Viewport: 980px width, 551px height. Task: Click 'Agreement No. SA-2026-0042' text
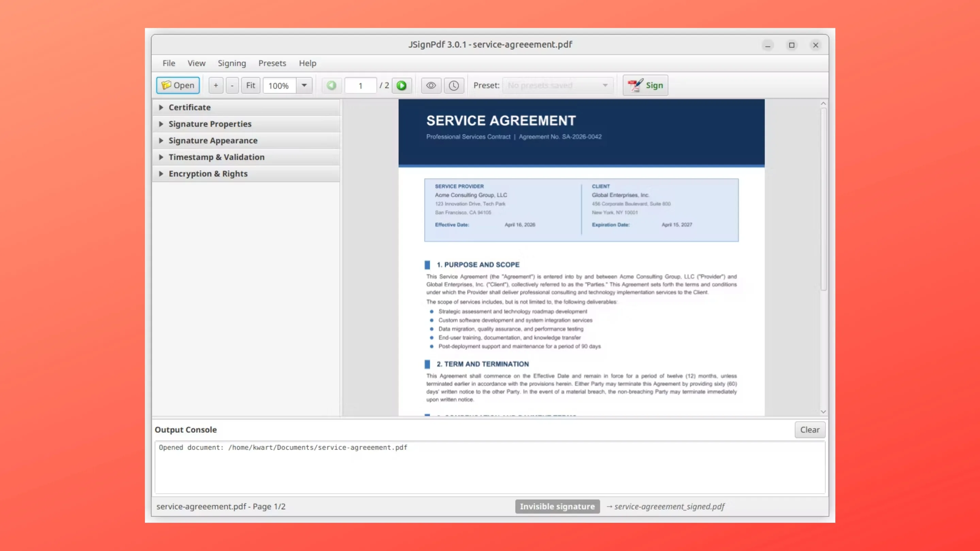click(x=560, y=137)
